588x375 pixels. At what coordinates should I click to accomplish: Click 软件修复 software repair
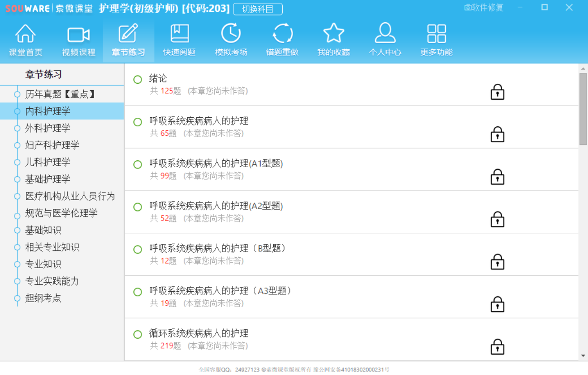click(x=484, y=8)
